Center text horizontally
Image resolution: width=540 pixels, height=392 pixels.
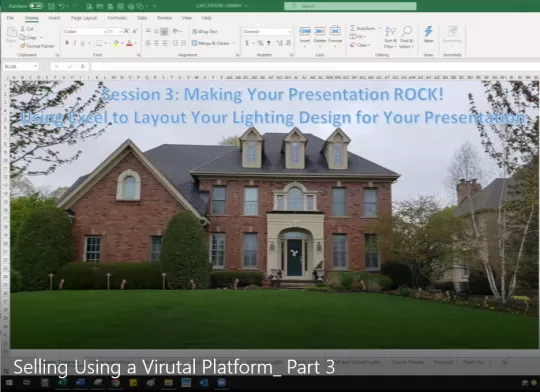click(x=156, y=43)
